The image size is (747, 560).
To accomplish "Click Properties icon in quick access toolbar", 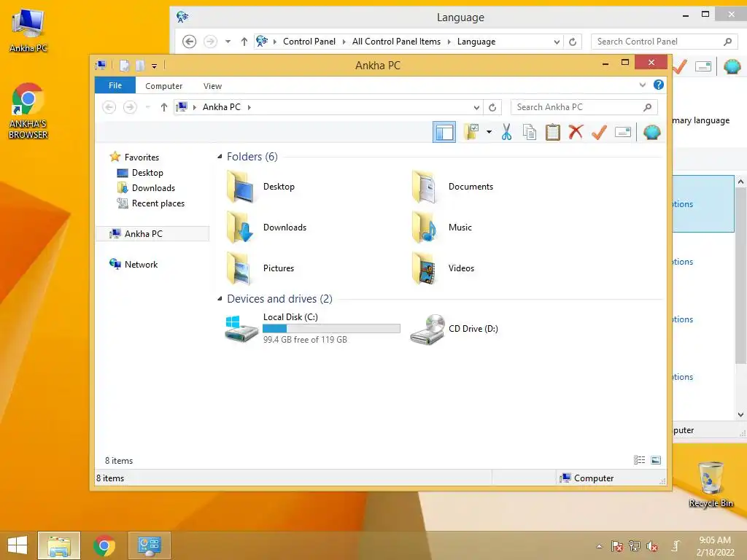I will point(124,65).
